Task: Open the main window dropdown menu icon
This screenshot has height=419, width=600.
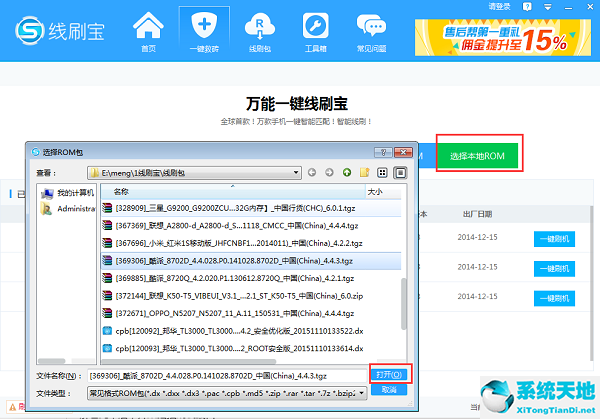Action: (x=548, y=7)
